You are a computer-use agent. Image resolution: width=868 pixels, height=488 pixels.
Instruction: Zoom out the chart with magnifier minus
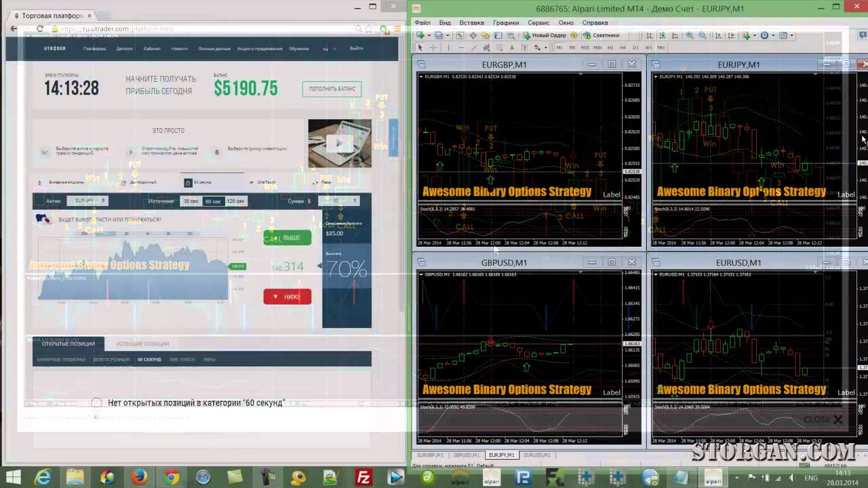tap(702, 35)
